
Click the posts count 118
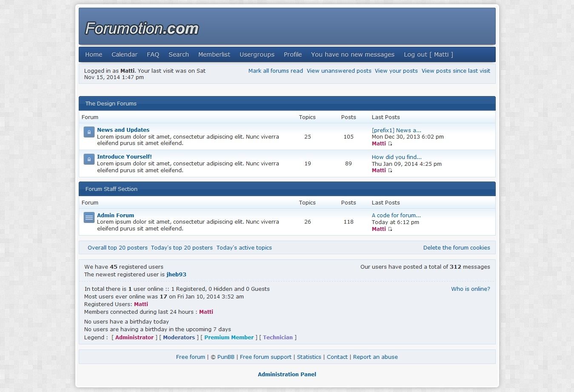pyautogui.click(x=348, y=222)
